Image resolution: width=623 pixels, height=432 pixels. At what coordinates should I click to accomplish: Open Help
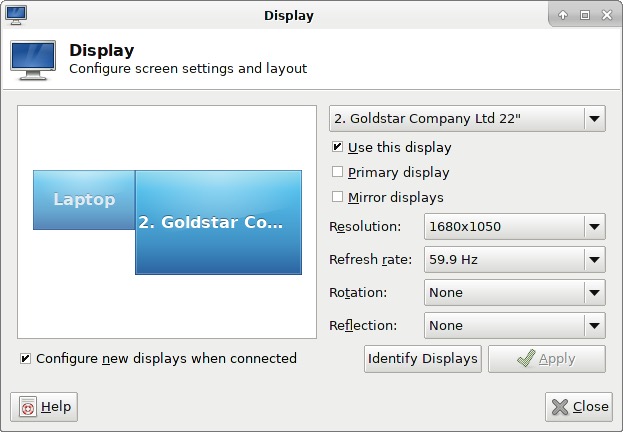(44, 407)
